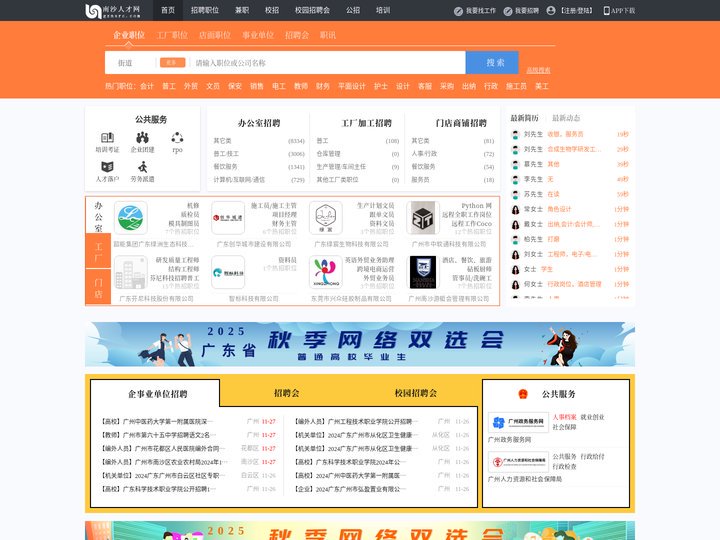Open 智标科技 company logo
Viewport: 720px width, 540px height.
coord(228,272)
